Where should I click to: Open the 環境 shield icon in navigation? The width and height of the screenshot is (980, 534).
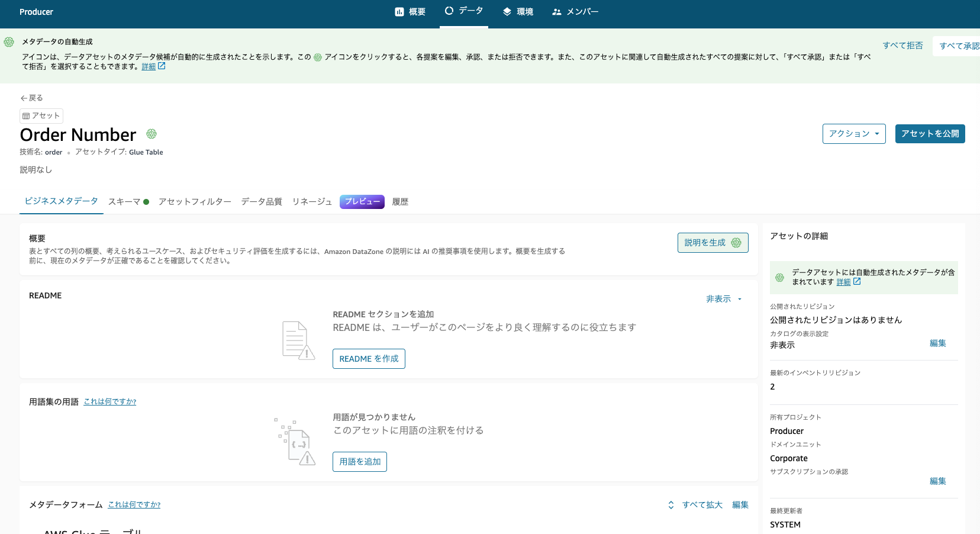(x=507, y=11)
